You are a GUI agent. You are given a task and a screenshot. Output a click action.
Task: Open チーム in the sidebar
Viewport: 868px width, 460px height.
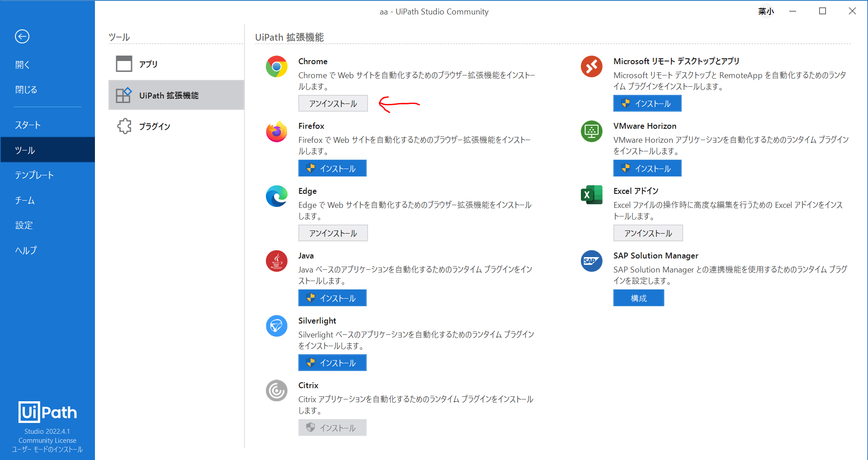coord(47,200)
